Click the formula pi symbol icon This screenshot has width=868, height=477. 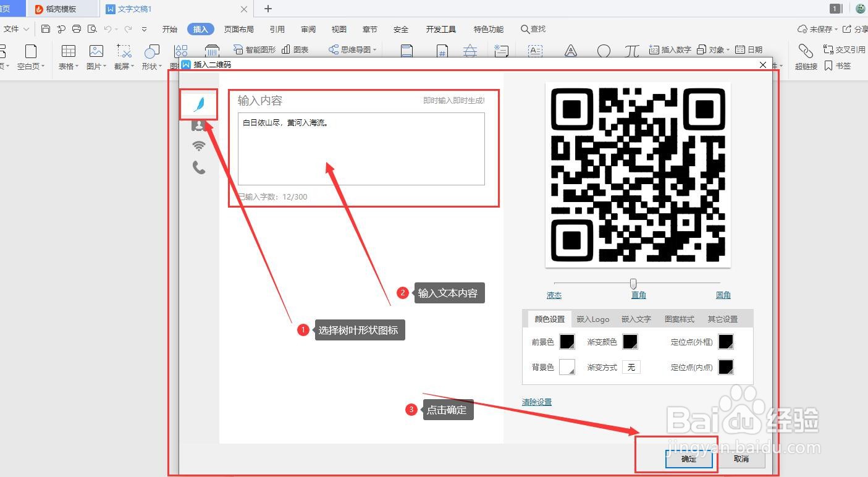click(x=631, y=51)
